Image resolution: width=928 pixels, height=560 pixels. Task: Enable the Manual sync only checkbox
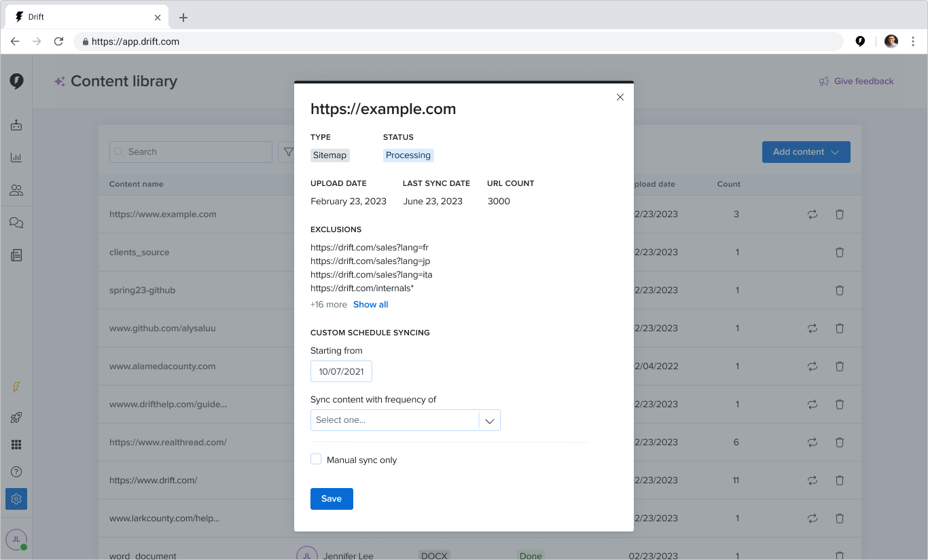tap(316, 460)
